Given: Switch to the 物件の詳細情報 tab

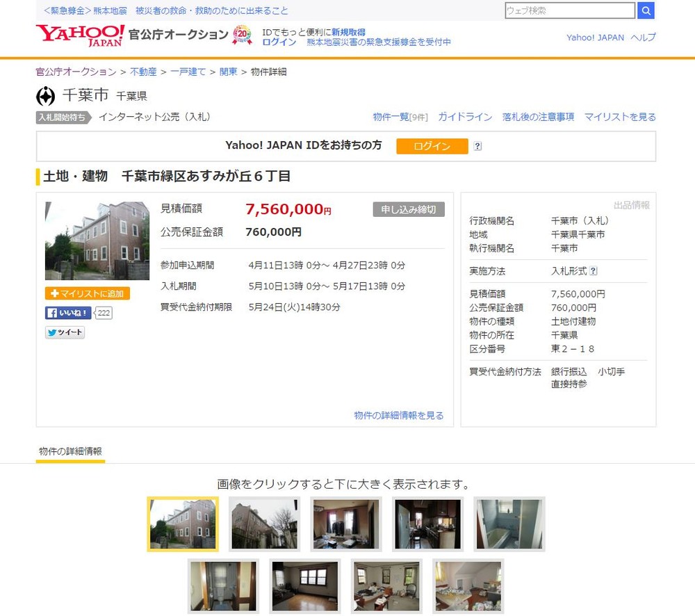Looking at the screenshot, I should coord(69,451).
